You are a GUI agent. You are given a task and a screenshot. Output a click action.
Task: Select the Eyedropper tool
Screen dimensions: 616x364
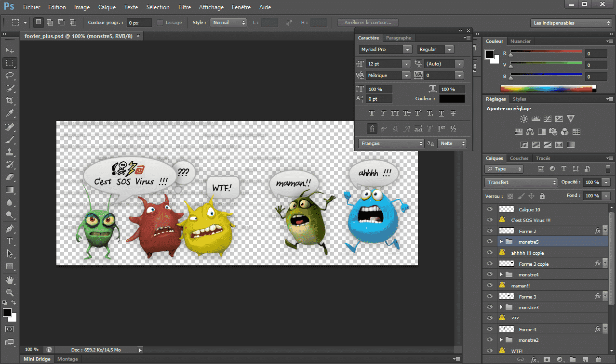tap(10, 114)
